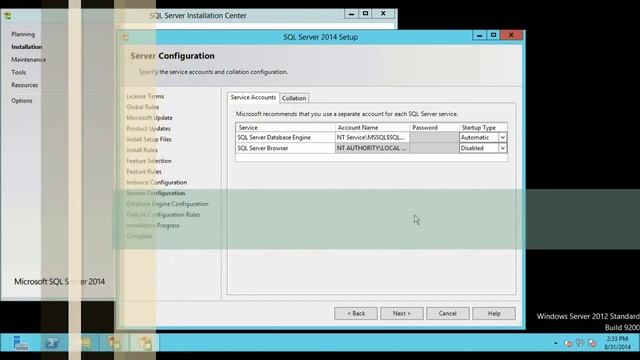Cancel the SQL Server setup
640x360 pixels.
448,313
